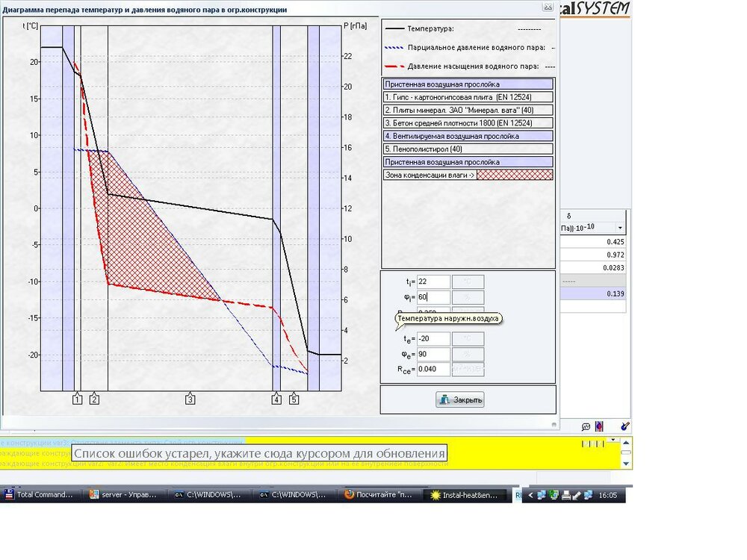The height and width of the screenshot is (560, 747).
Task: Select layer 2 Плиты минерал. вата
Action: (x=468, y=110)
